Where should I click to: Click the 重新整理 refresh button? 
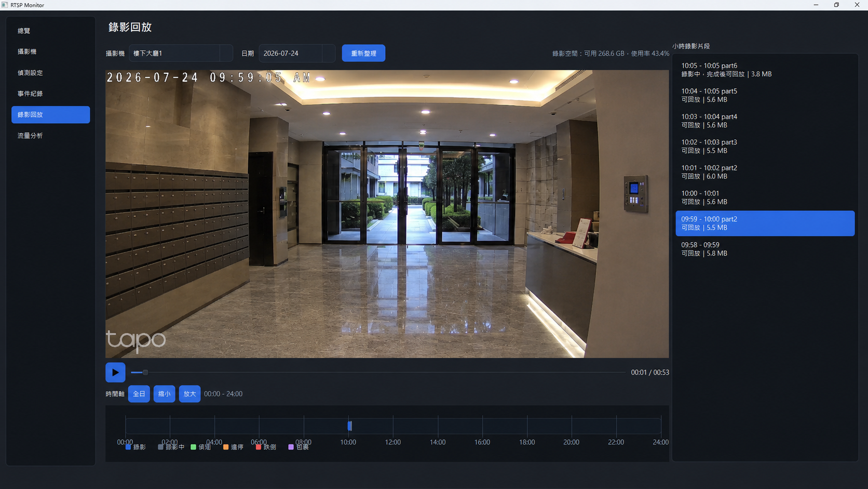(363, 53)
